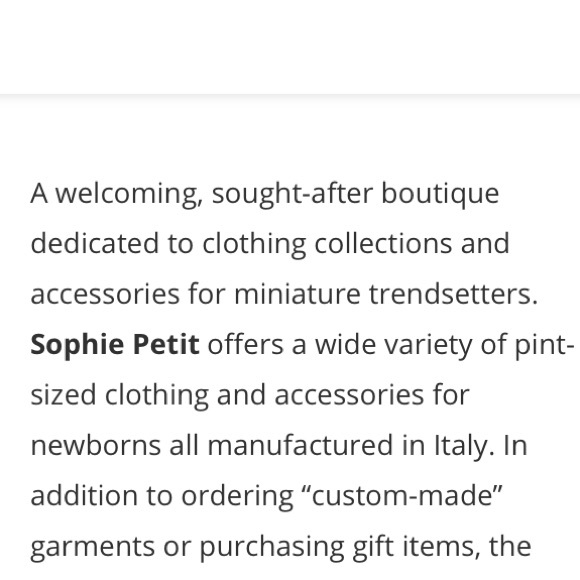Viewport: 580px width, 580px height.
Task: Click the word "trendsetters."
Action: (453, 294)
